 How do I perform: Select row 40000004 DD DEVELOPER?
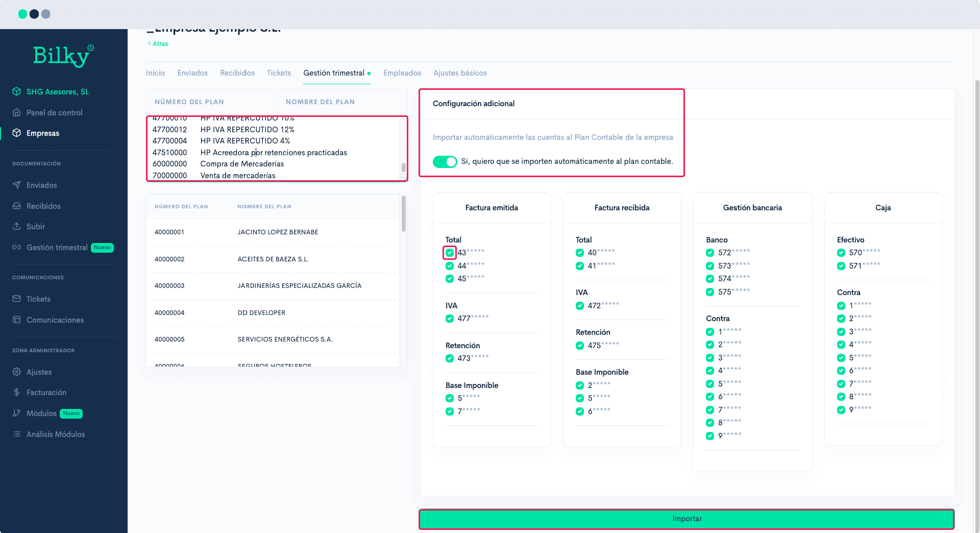pyautogui.click(x=273, y=312)
